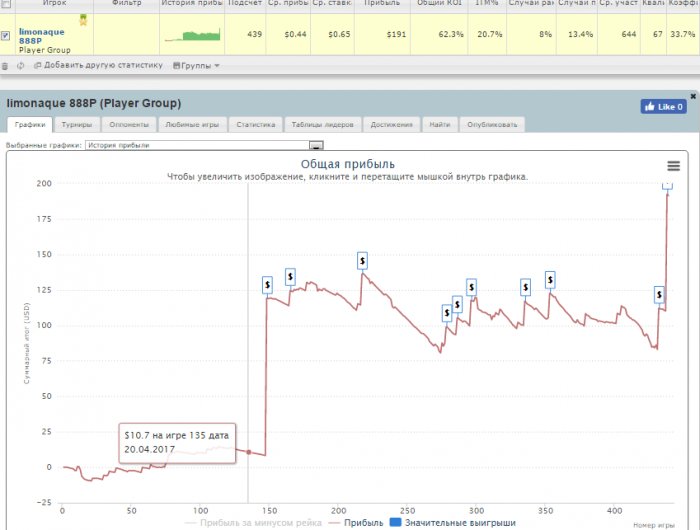The height and width of the screenshot is (530, 700).
Task: Toggle the header select-all checkbox
Action: tap(7, 4)
